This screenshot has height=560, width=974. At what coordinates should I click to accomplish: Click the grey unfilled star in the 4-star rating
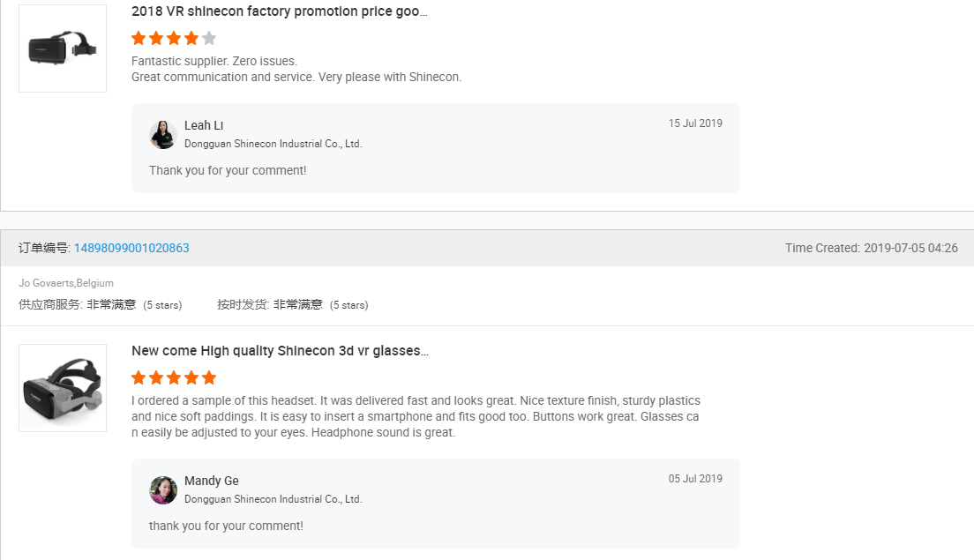[x=209, y=38]
